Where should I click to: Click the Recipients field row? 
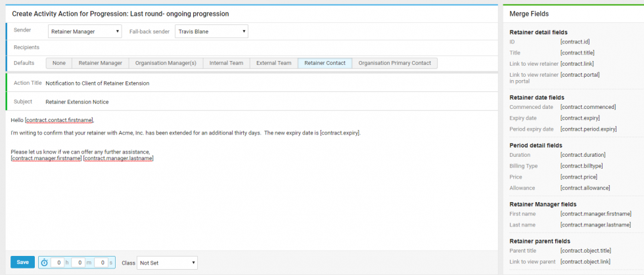click(263, 47)
